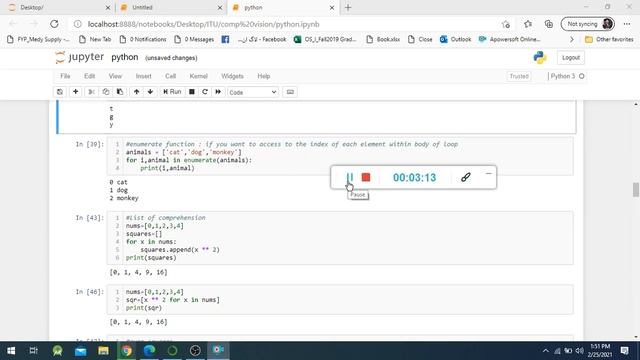Open the command palette keyboard icon
The height and width of the screenshot is (360, 640).
pyautogui.click(x=290, y=92)
